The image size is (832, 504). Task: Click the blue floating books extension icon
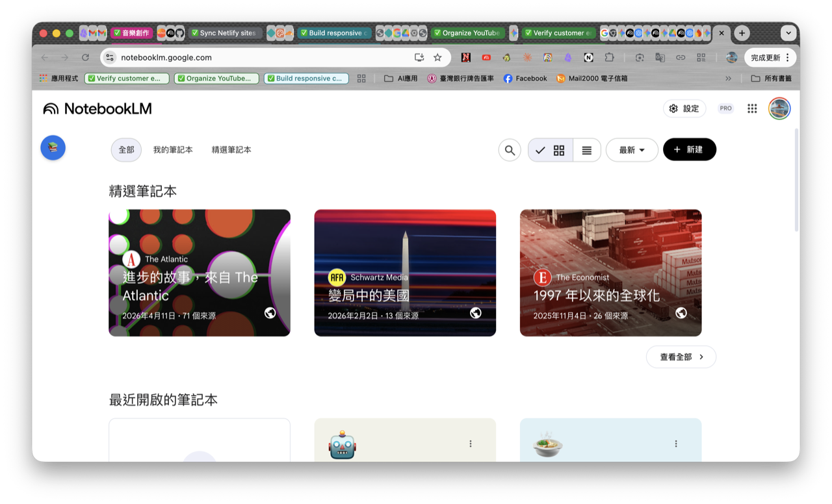[53, 147]
